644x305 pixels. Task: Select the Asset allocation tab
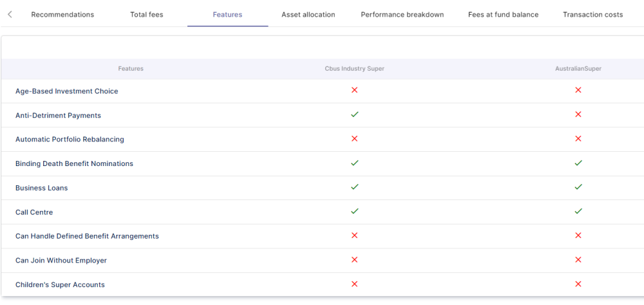(308, 15)
